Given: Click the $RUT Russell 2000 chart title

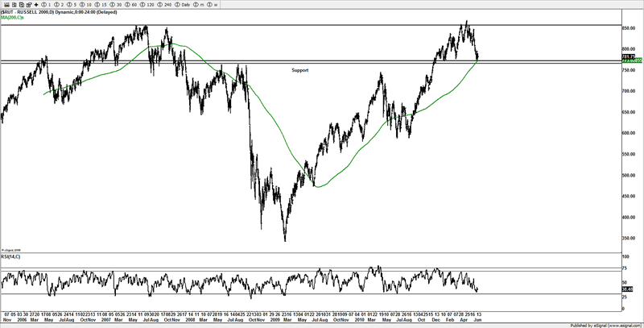Looking at the screenshot, I should point(59,12).
